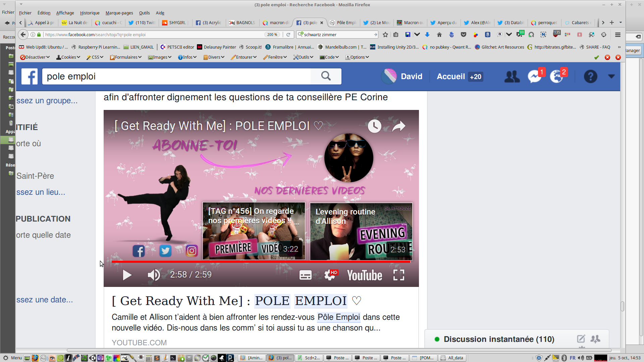Play the YouTube video
Viewport: 644px width, 362px height.
point(127,275)
